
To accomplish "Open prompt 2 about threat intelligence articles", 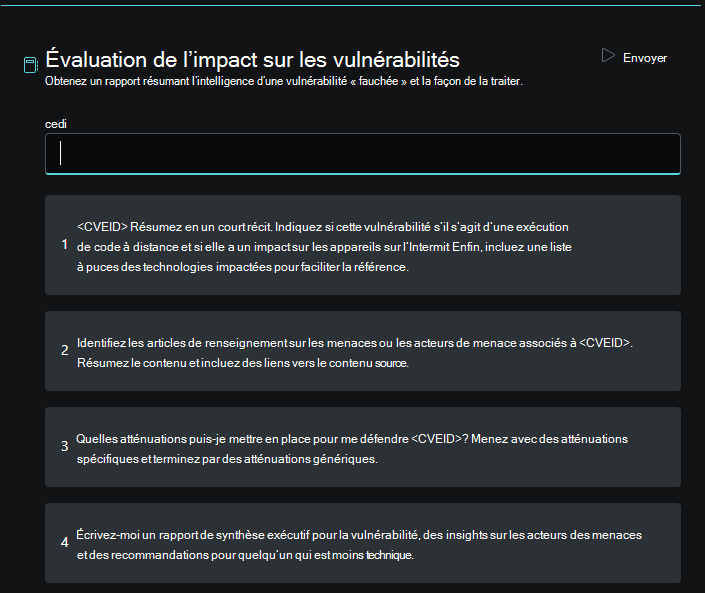I will (362, 351).
